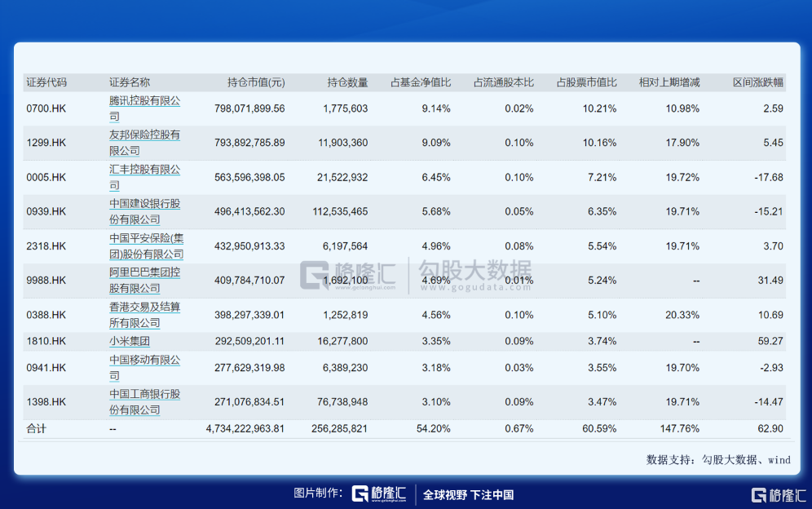812x509 pixels.
Task: Click share quantity 21,522,932
Action: (x=342, y=177)
